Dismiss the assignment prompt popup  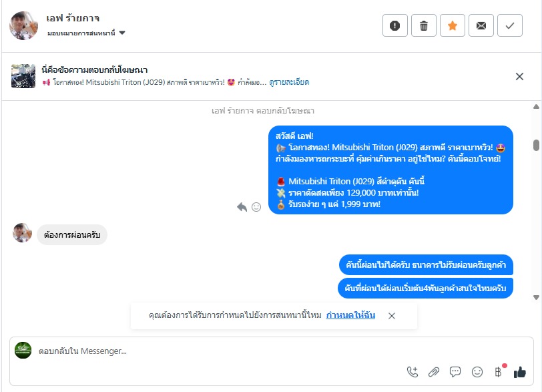tap(392, 316)
